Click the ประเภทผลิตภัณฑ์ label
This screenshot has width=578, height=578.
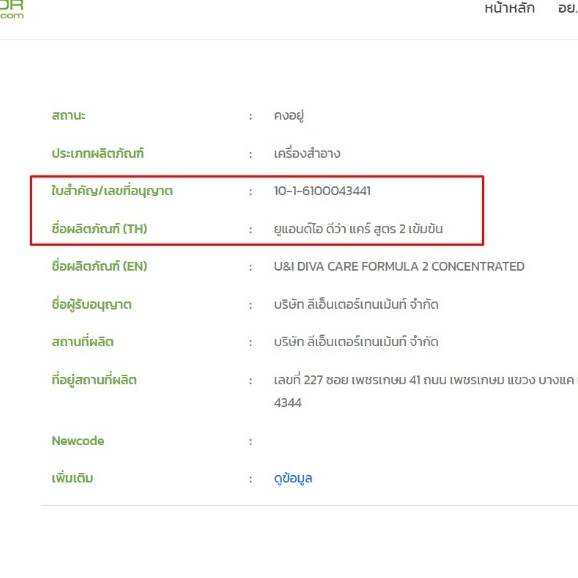pyautogui.click(x=98, y=153)
